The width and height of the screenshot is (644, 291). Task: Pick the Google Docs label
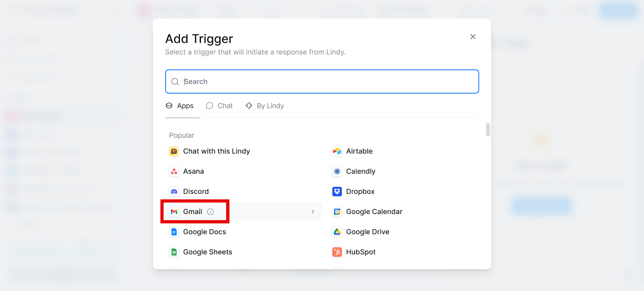tap(204, 232)
